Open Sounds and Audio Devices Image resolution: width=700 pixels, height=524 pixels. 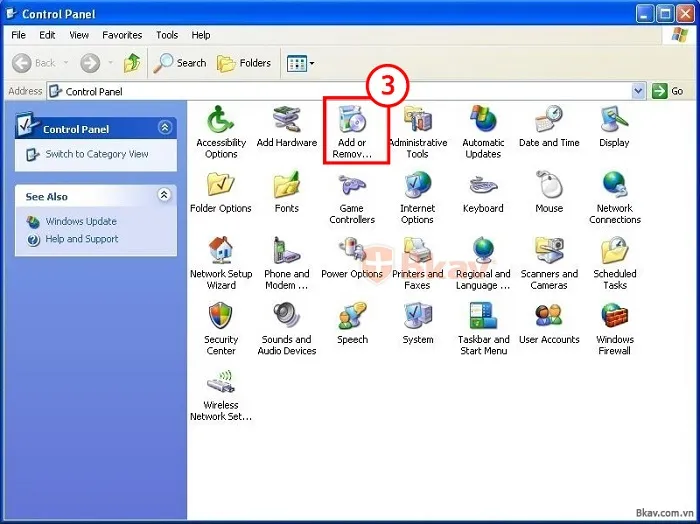point(286,318)
